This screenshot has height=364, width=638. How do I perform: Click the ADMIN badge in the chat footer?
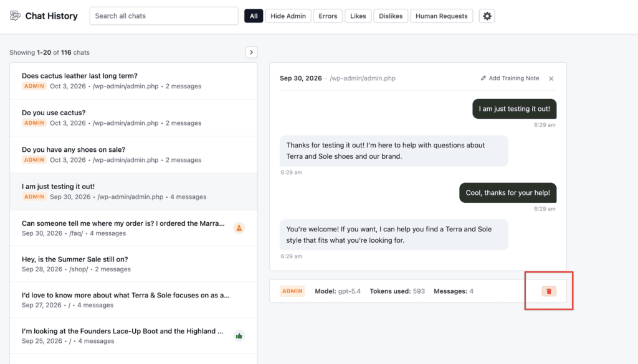point(292,291)
